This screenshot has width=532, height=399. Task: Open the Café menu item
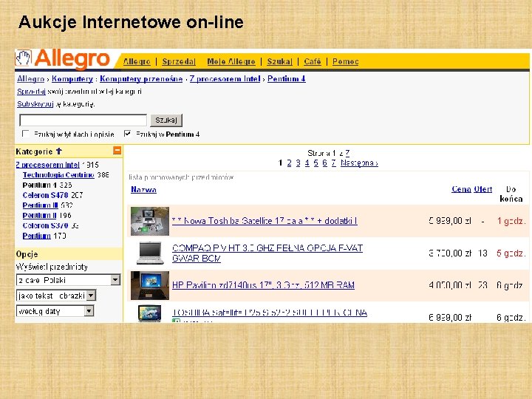click(313, 61)
